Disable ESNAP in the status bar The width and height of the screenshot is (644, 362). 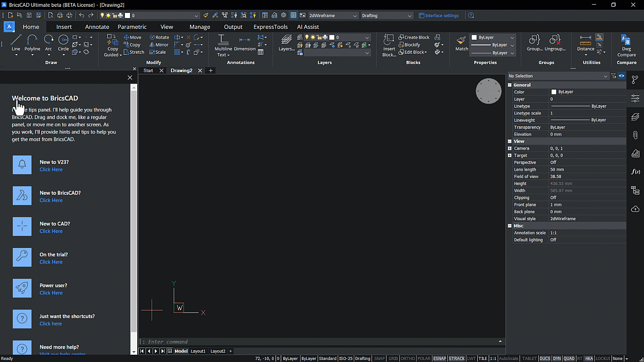coord(439,358)
